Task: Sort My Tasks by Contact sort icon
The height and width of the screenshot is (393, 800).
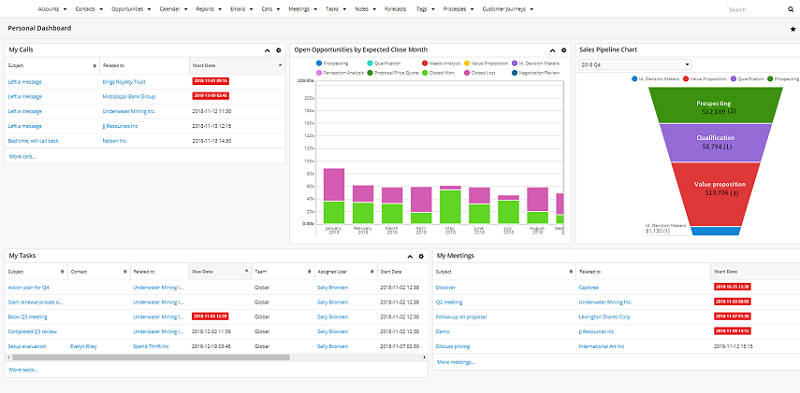Action: click(x=125, y=272)
